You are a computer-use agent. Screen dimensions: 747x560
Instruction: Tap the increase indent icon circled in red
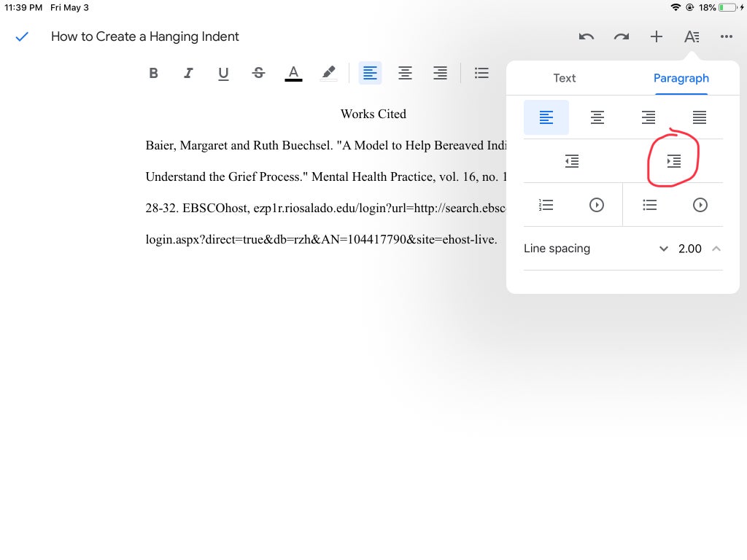coord(673,161)
